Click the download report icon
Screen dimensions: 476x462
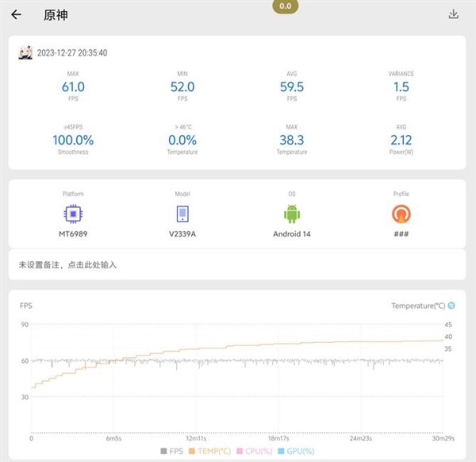coord(454,14)
